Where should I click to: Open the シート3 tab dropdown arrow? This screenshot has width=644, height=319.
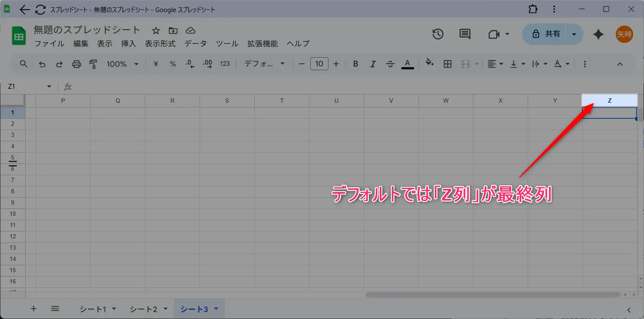216,309
